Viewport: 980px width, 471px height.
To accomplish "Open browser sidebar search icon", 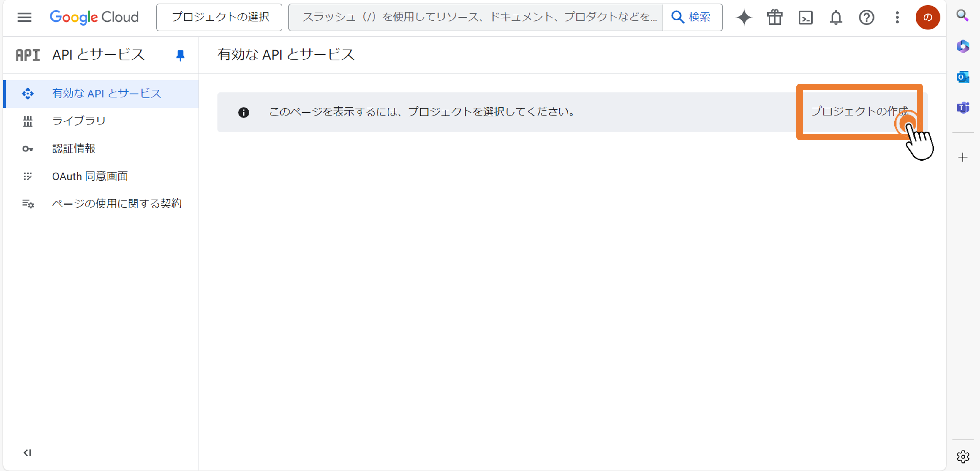I will tap(962, 16).
